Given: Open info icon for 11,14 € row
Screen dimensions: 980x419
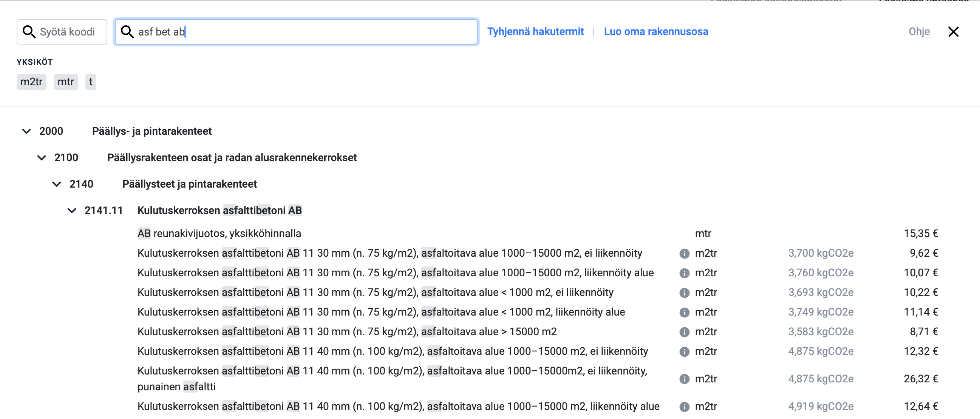Looking at the screenshot, I should pos(684,313).
